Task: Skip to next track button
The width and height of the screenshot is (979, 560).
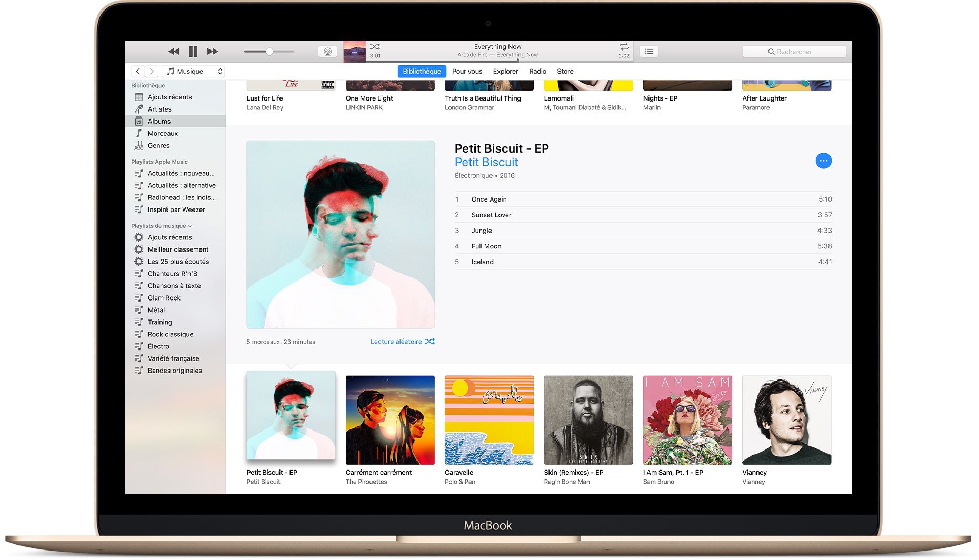Action: point(212,52)
